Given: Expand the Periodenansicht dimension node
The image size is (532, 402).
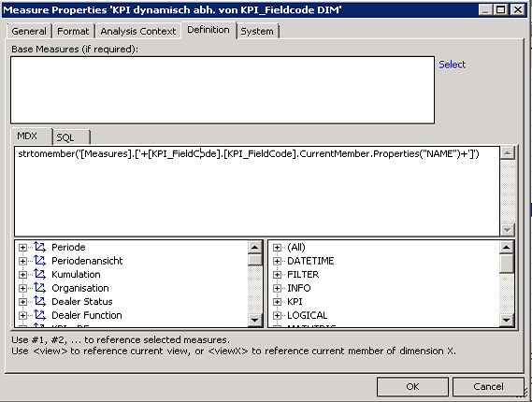Looking at the screenshot, I should click(x=22, y=261).
